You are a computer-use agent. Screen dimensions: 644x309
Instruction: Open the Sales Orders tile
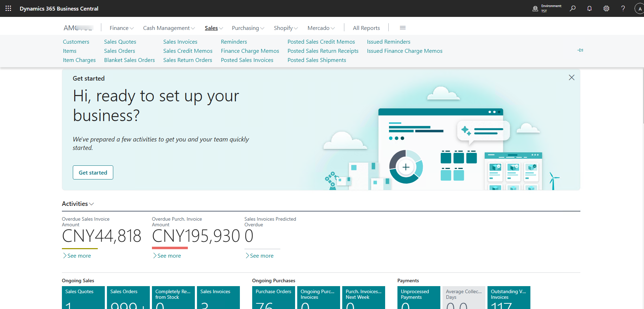[129, 297]
